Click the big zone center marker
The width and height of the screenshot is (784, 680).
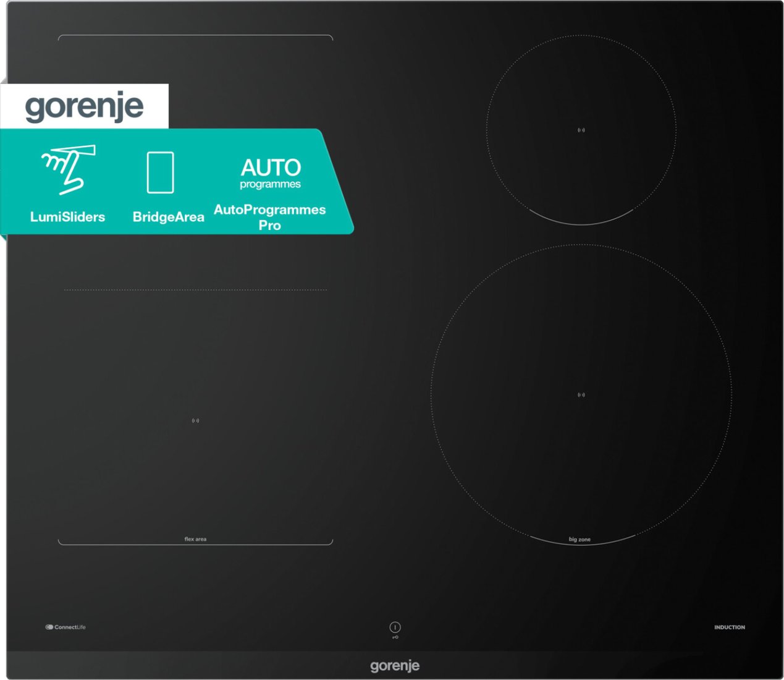click(581, 394)
